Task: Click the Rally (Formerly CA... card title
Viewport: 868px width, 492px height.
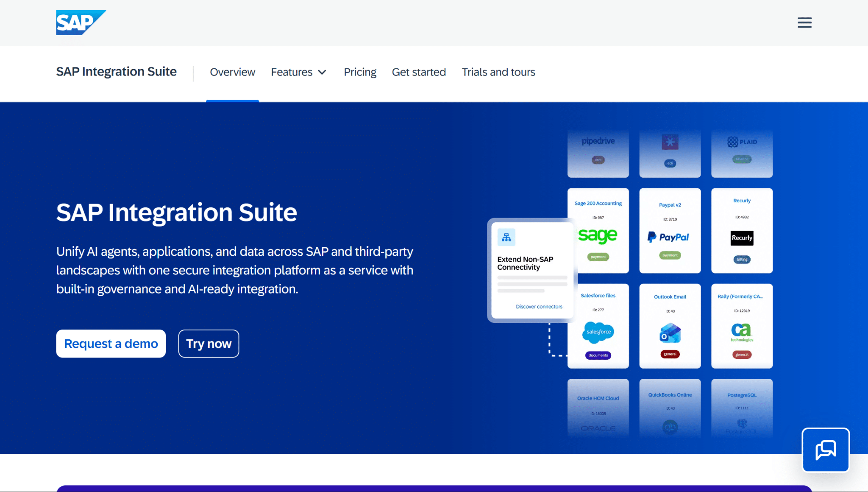Action: coord(740,296)
